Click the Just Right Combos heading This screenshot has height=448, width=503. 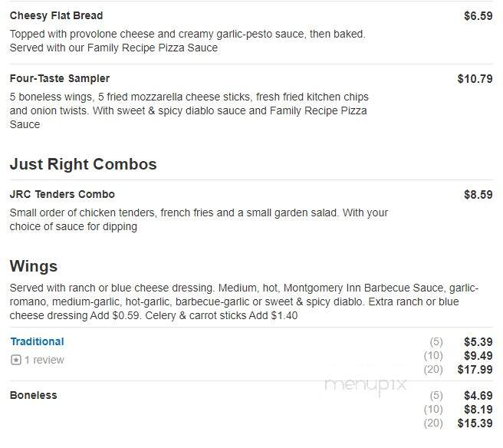pyautogui.click(x=83, y=164)
